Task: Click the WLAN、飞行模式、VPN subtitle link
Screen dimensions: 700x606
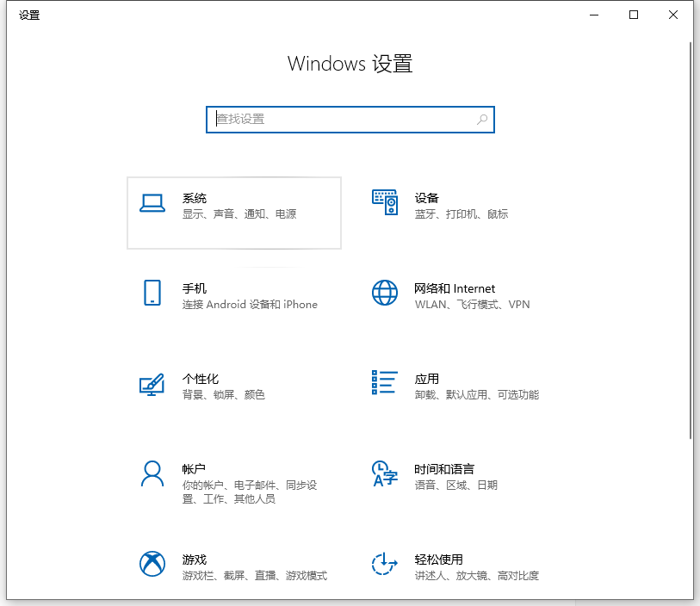Action: [x=471, y=305]
